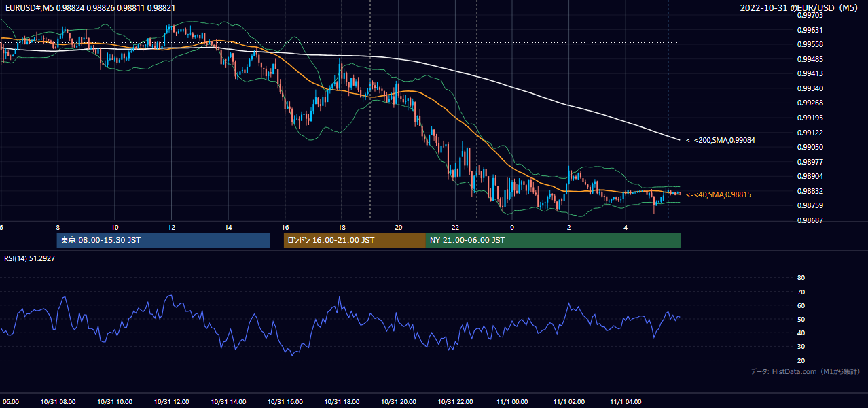Click the 200 SMA 0.99084 label
868x408 pixels.
[721, 140]
